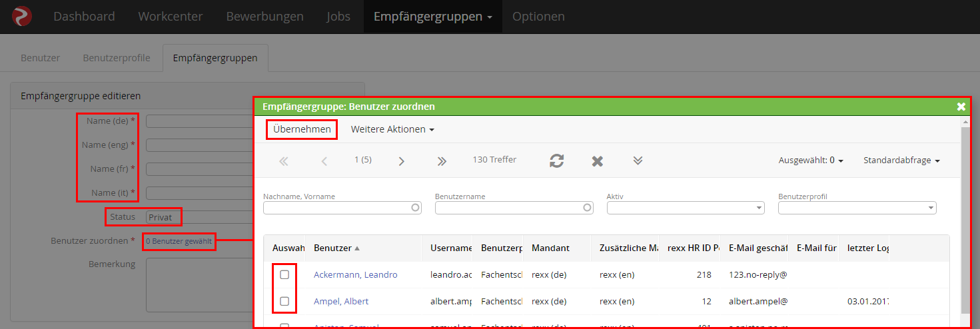
Task: Open Dashboard in top navigation
Action: (x=84, y=17)
